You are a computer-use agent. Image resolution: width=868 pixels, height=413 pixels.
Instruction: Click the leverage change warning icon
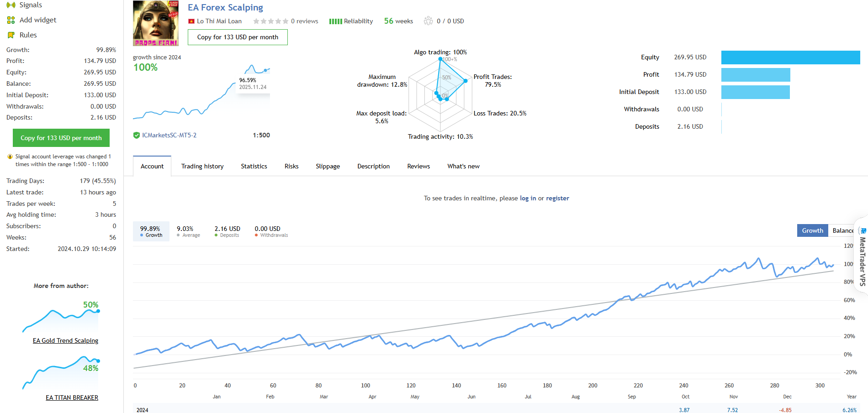10,157
